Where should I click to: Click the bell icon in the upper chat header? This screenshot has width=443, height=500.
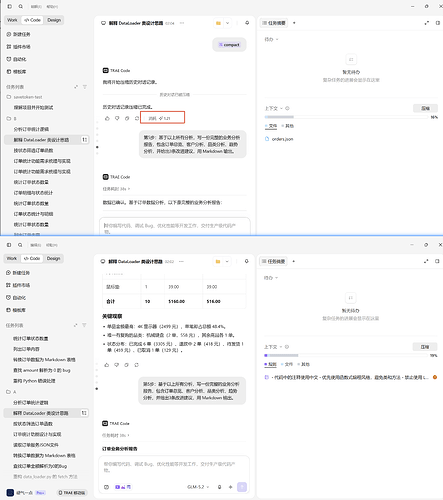247,23
